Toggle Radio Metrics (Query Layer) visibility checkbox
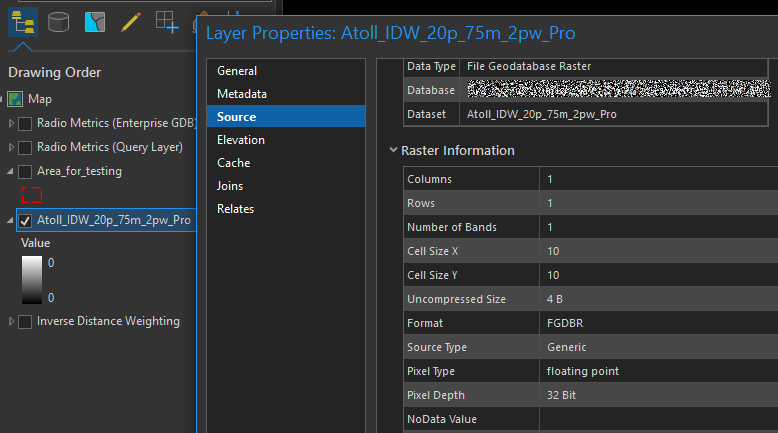778x433 pixels. 25,147
